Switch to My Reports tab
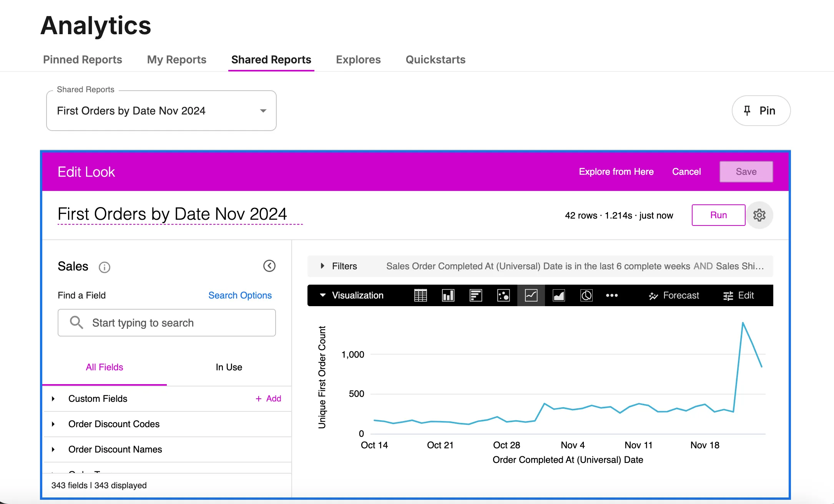Screen dimensions: 834x504 point(177,60)
